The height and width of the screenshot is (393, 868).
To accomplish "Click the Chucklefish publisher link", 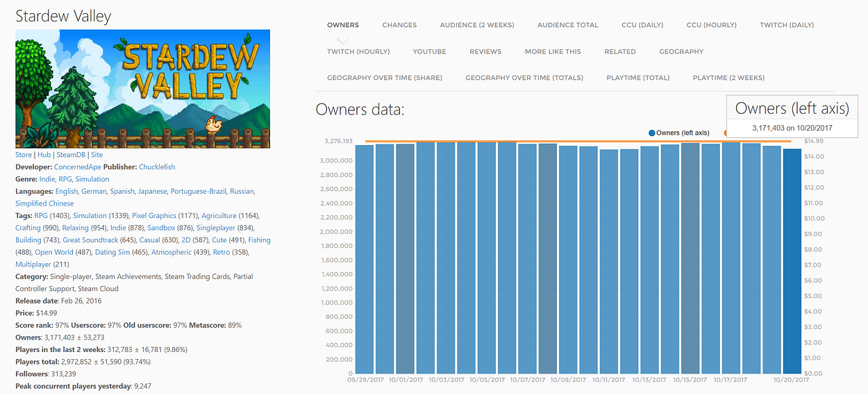I will [x=157, y=167].
